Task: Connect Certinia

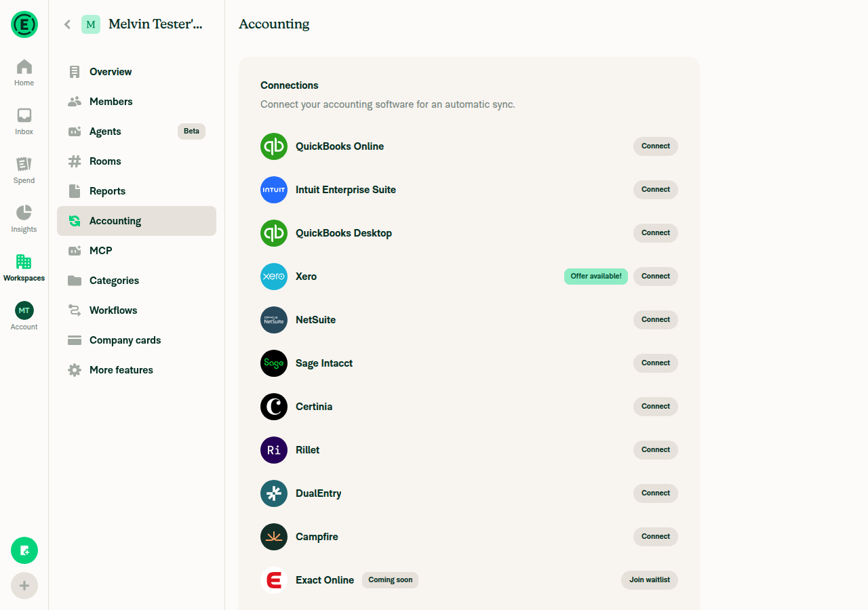Action: (x=656, y=407)
